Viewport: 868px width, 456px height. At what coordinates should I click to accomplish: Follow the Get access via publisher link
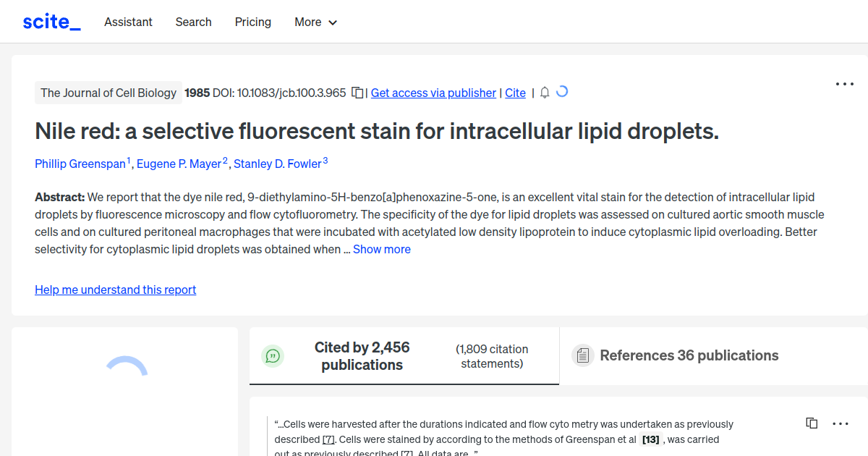pyautogui.click(x=433, y=93)
